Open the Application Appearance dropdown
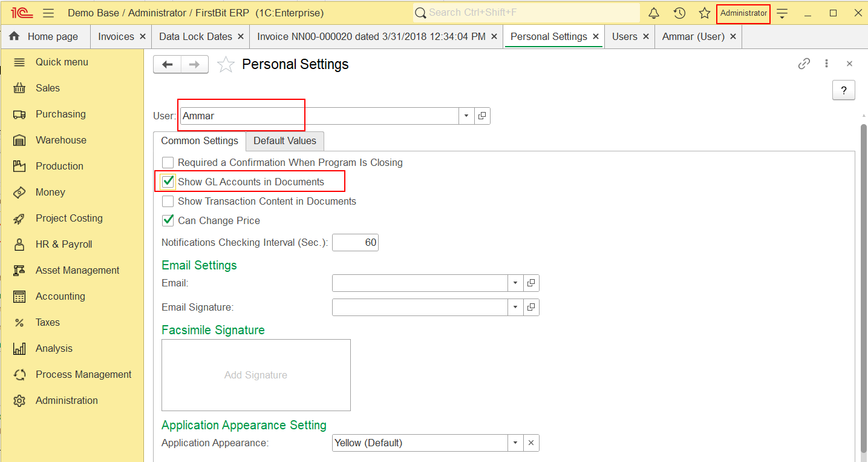Screen dimensions: 868x462 click(x=515, y=443)
